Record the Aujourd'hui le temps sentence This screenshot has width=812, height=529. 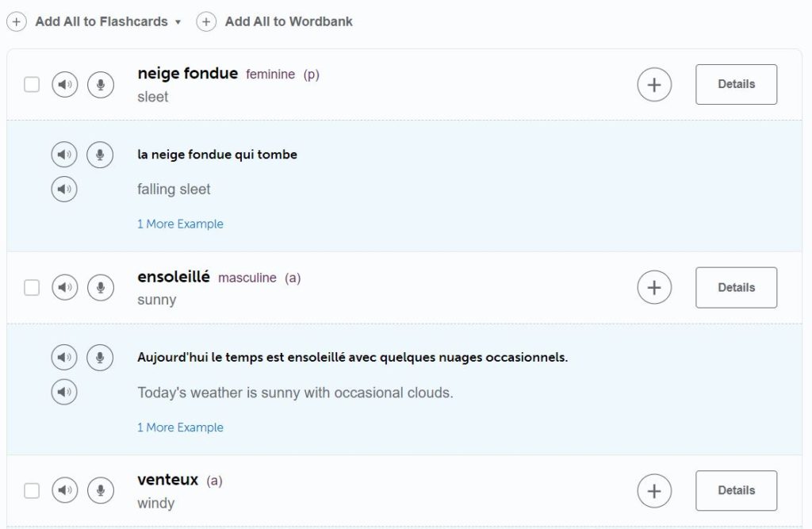(x=100, y=357)
